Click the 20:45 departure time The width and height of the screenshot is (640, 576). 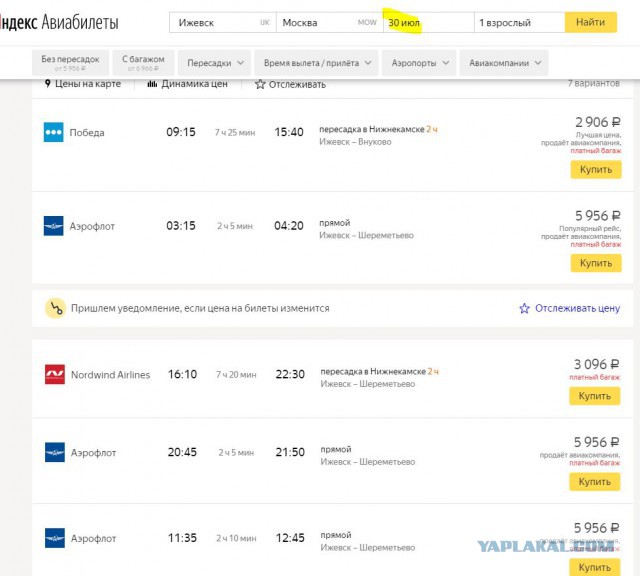[x=182, y=452]
